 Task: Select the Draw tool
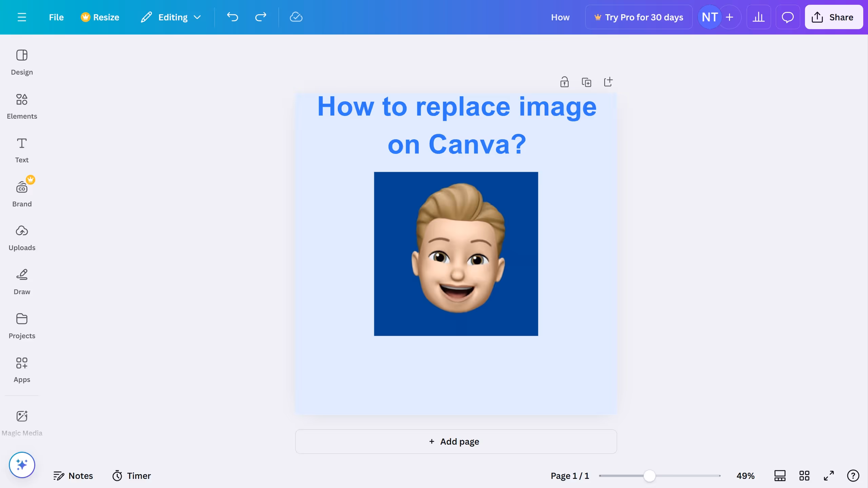22,281
